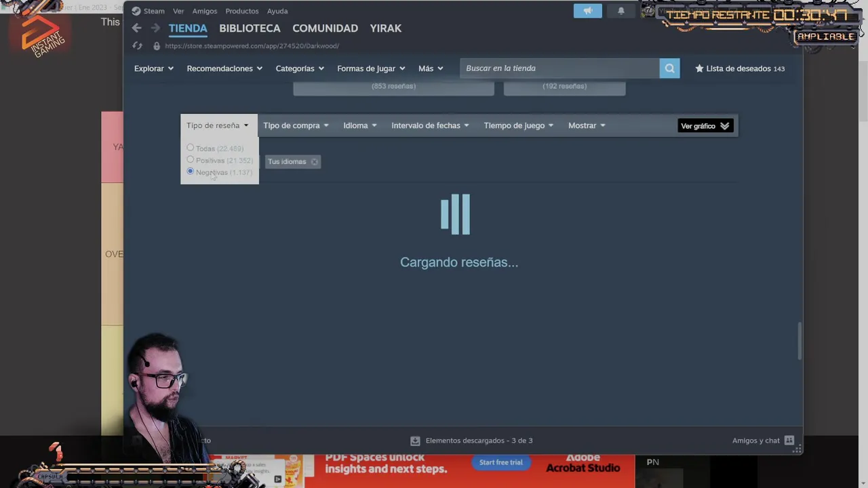This screenshot has width=868, height=488.
Task: Switch to the COMUNIDAD tab
Action: [x=325, y=28]
